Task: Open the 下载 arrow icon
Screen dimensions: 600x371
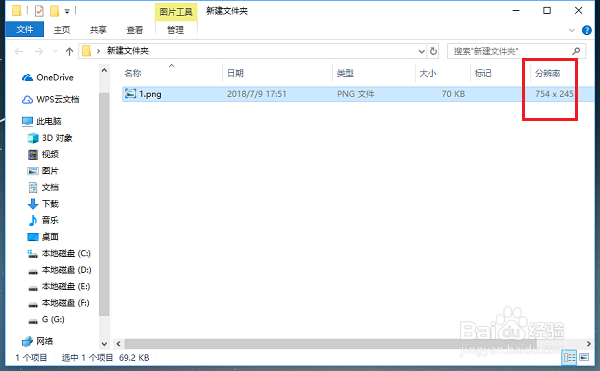Action: point(33,204)
